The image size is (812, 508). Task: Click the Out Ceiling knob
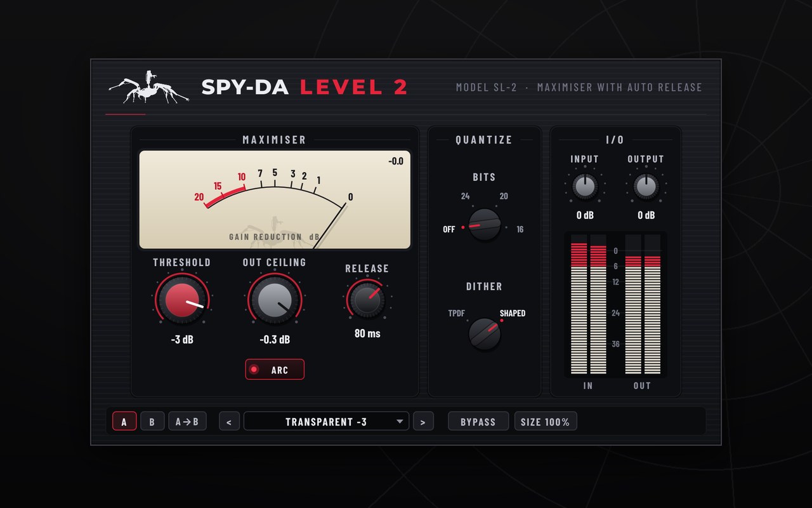pyautogui.click(x=275, y=300)
